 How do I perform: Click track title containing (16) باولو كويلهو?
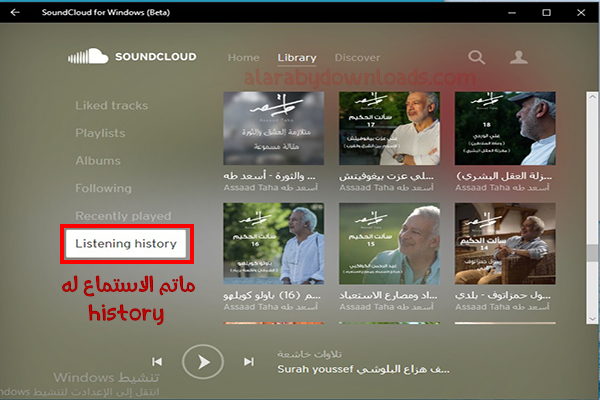pyautogui.click(x=272, y=295)
